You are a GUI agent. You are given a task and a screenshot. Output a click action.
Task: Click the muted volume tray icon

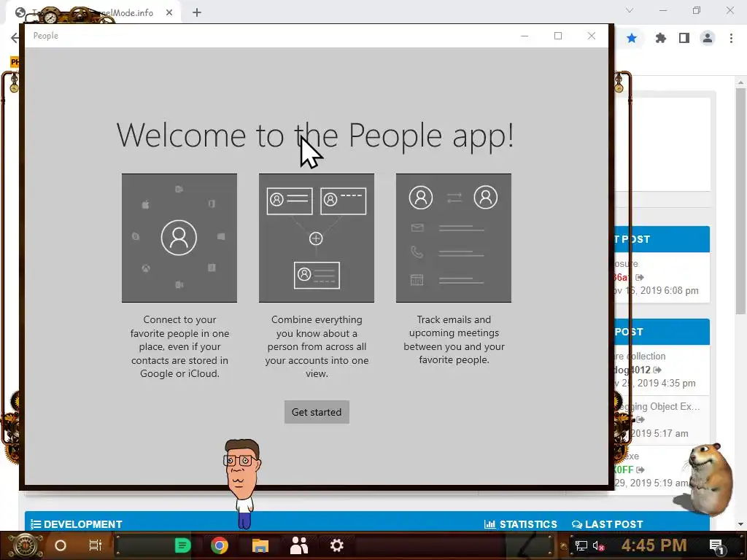click(x=599, y=545)
